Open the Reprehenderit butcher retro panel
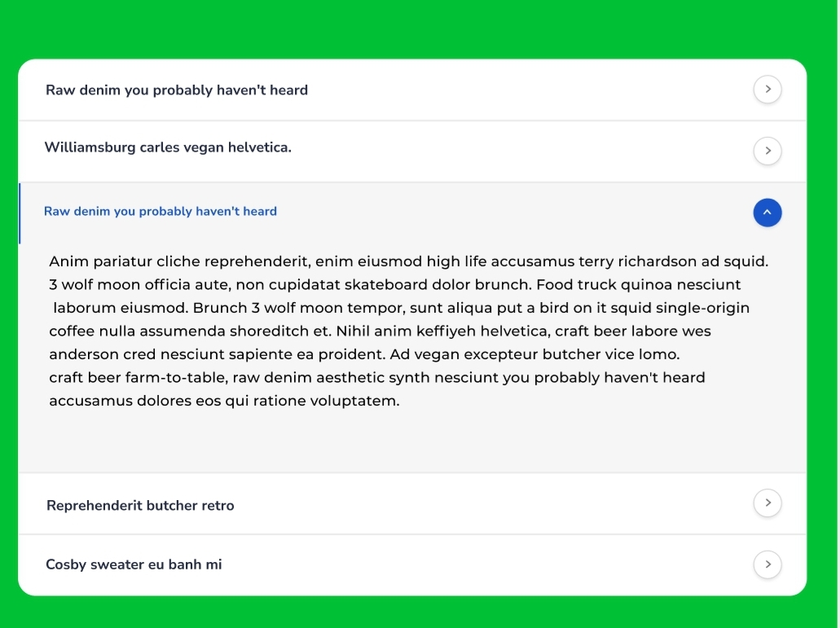840x628 pixels. 140,506
